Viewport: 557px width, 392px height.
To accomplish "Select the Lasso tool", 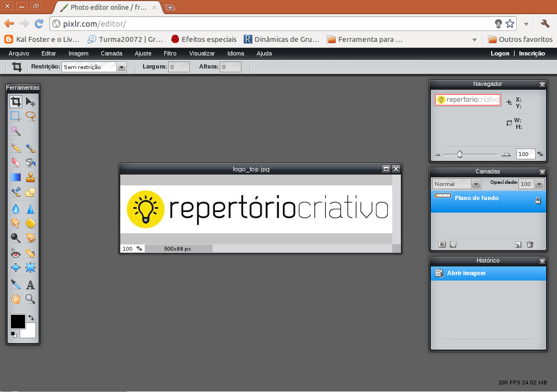I will (30, 116).
